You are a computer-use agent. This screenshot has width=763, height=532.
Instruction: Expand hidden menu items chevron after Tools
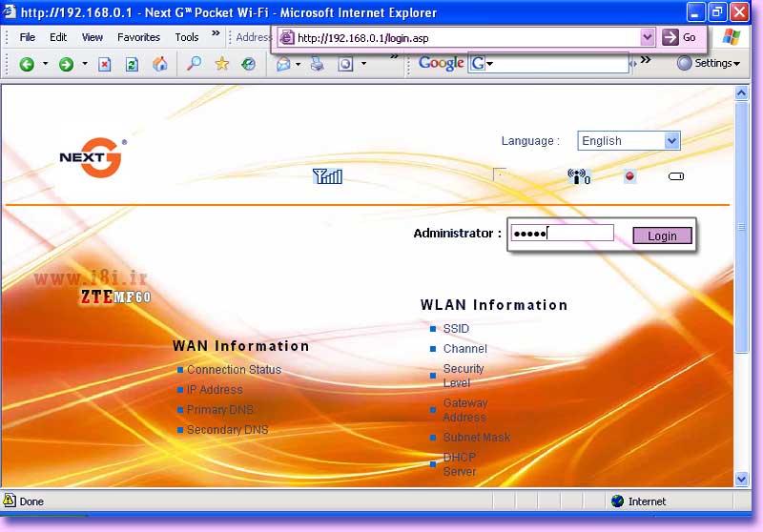pyautogui.click(x=216, y=33)
